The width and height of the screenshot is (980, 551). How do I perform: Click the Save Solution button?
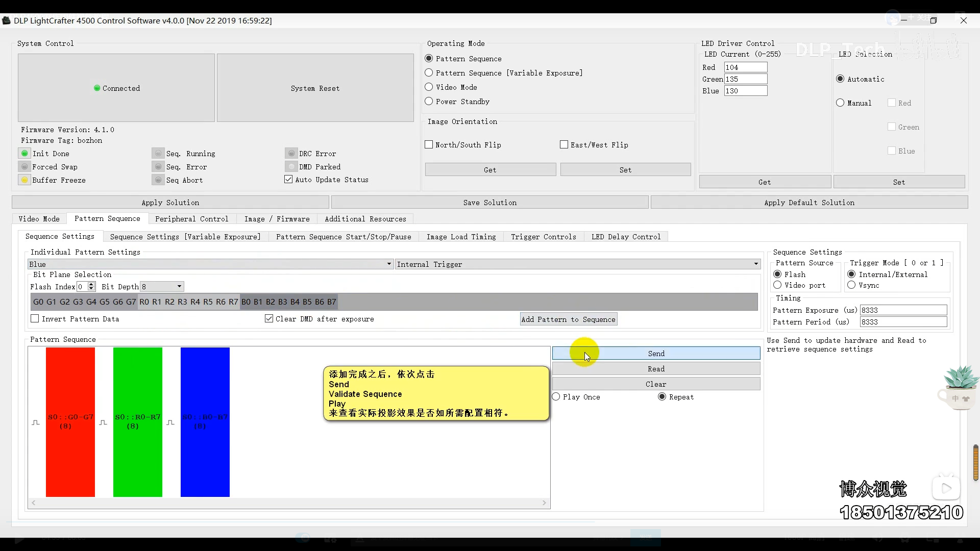(x=489, y=203)
